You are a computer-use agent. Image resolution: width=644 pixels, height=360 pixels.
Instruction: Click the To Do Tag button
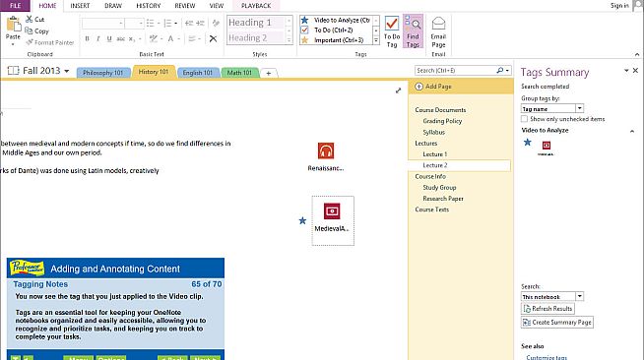tap(392, 32)
